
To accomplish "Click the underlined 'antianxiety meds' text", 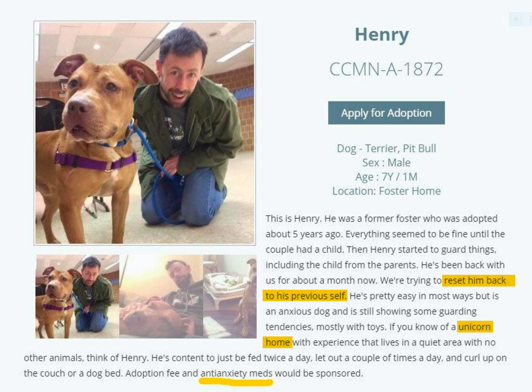I will coord(236,373).
